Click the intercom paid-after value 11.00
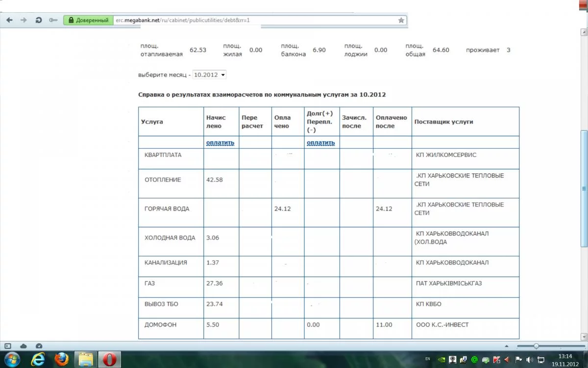 tap(384, 325)
